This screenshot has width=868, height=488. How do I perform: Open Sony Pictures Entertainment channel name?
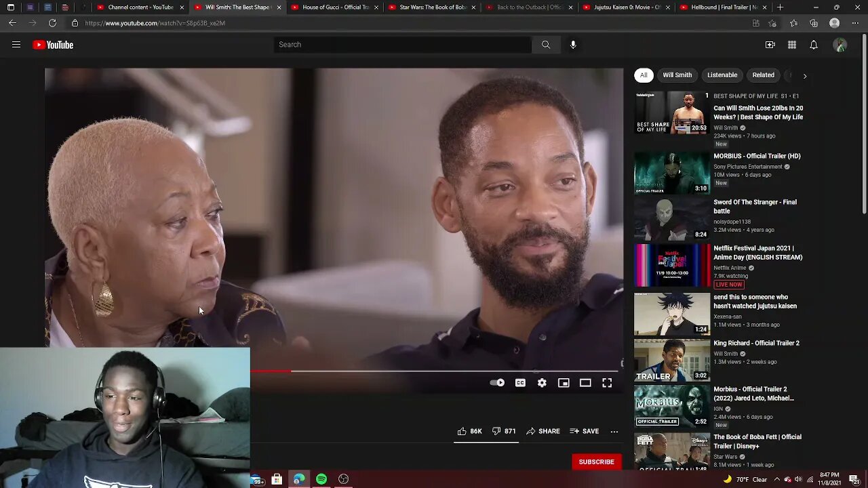click(748, 167)
